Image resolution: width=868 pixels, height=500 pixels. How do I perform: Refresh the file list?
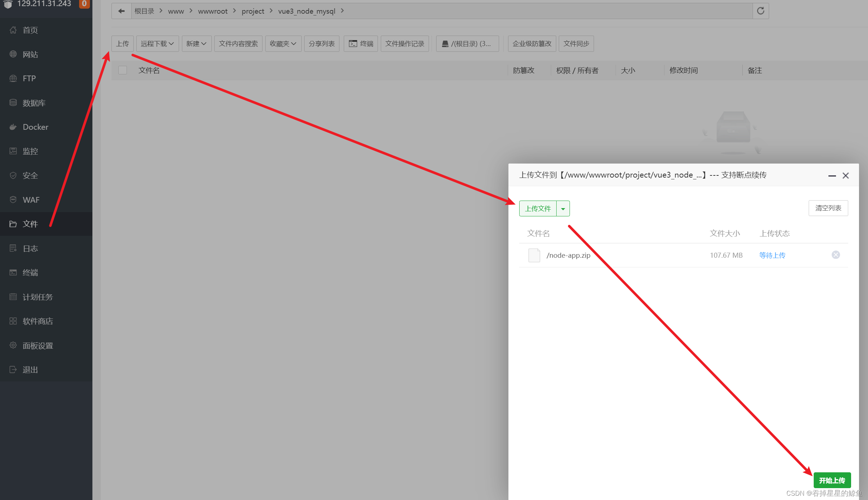760,11
